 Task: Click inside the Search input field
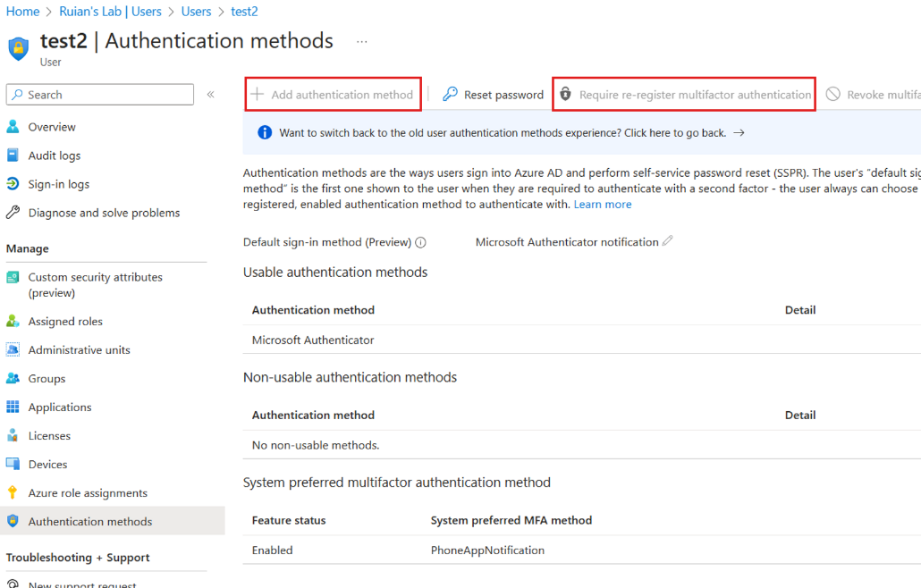(x=98, y=94)
